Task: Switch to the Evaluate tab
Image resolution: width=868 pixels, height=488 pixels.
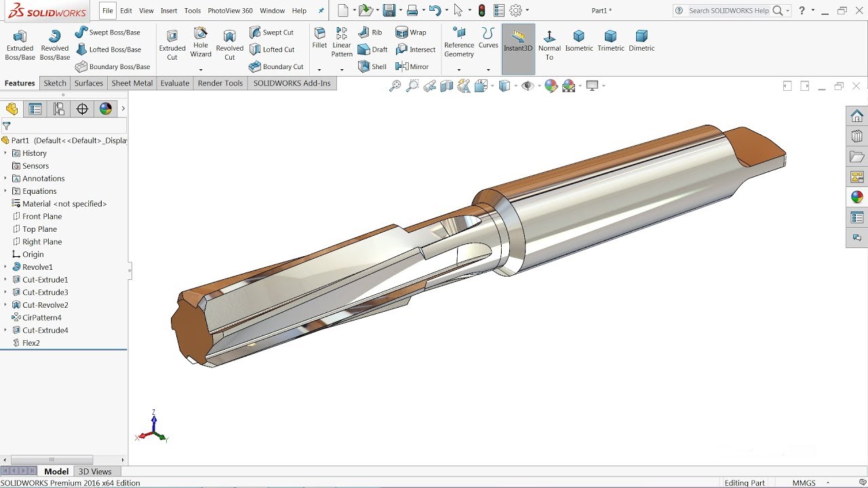Action: (175, 83)
